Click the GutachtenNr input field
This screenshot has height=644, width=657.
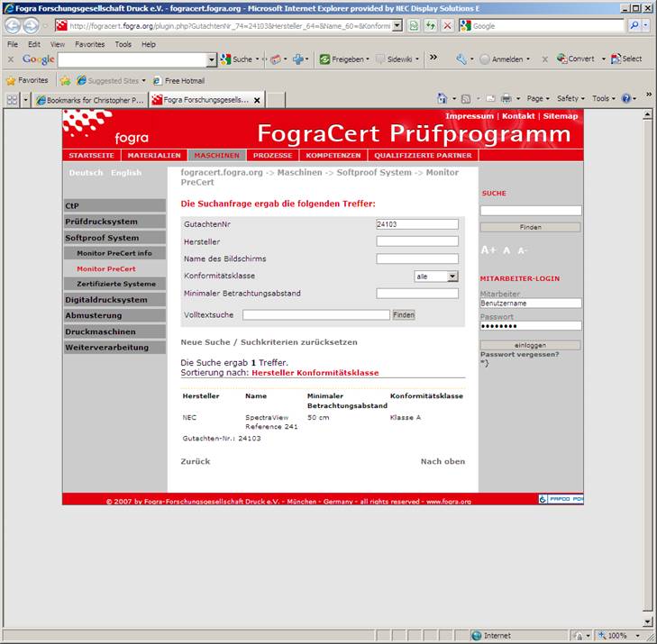click(x=417, y=224)
